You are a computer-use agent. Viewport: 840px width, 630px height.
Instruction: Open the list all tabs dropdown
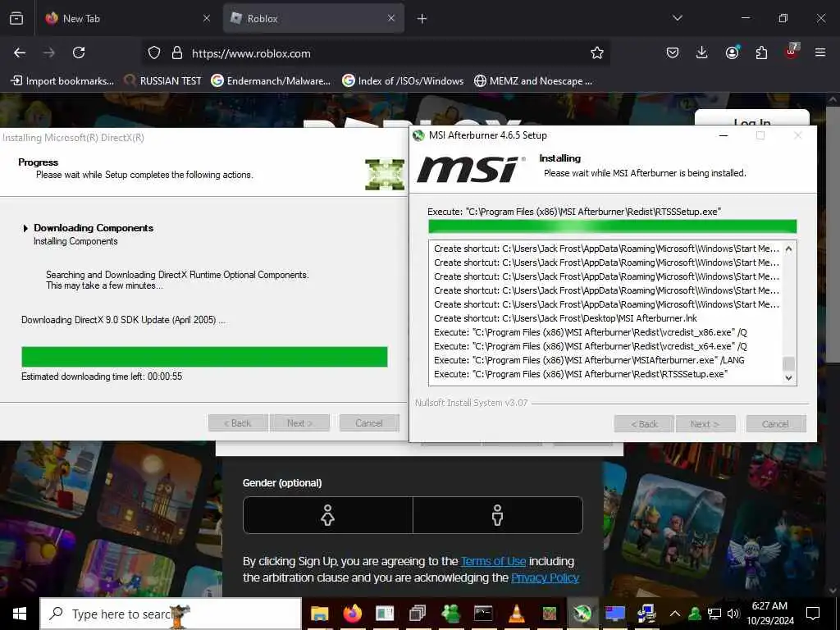(x=677, y=18)
